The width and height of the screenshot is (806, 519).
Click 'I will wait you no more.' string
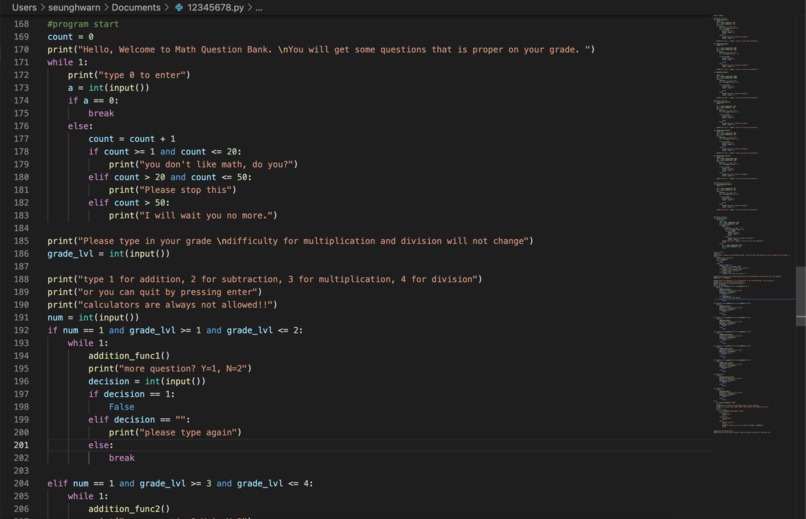point(206,215)
